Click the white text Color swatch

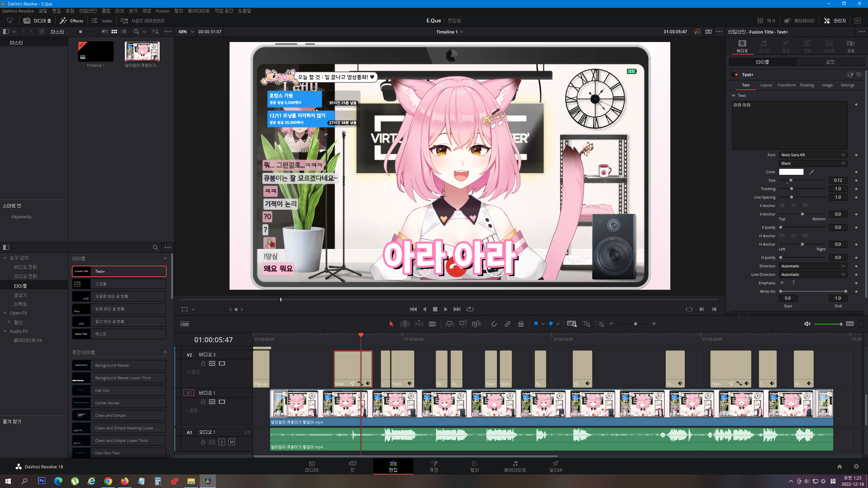791,172
